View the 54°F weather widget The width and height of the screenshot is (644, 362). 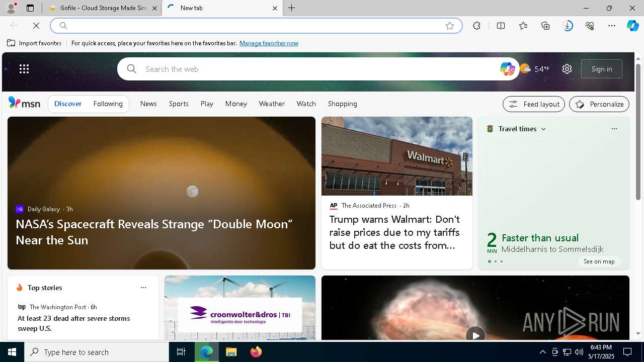tap(534, 69)
